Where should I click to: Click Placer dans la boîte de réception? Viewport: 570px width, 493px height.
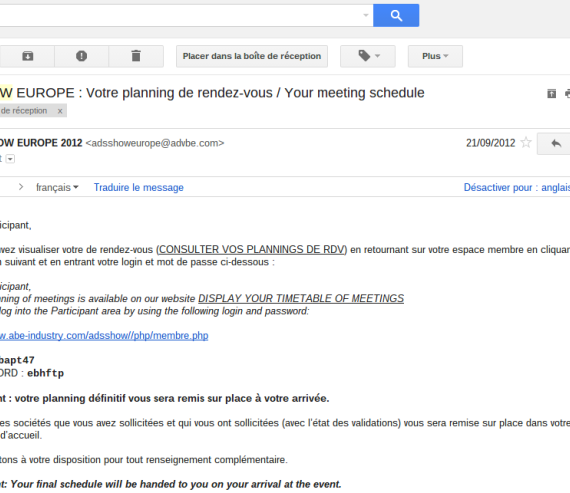pos(252,56)
